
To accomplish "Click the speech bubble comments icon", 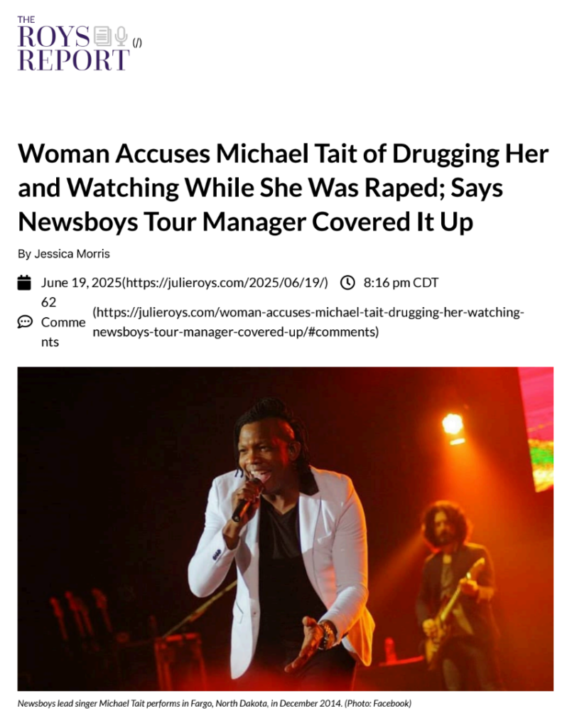I will 25,321.
